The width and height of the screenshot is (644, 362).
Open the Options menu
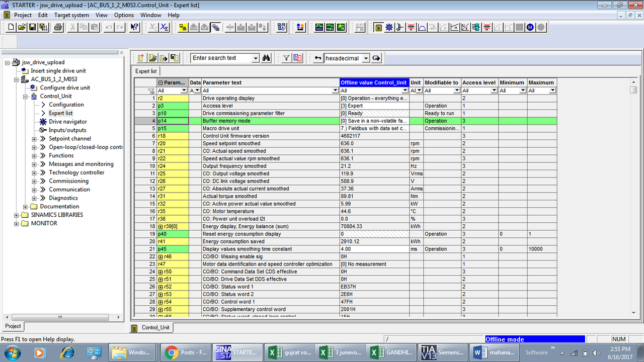[124, 15]
